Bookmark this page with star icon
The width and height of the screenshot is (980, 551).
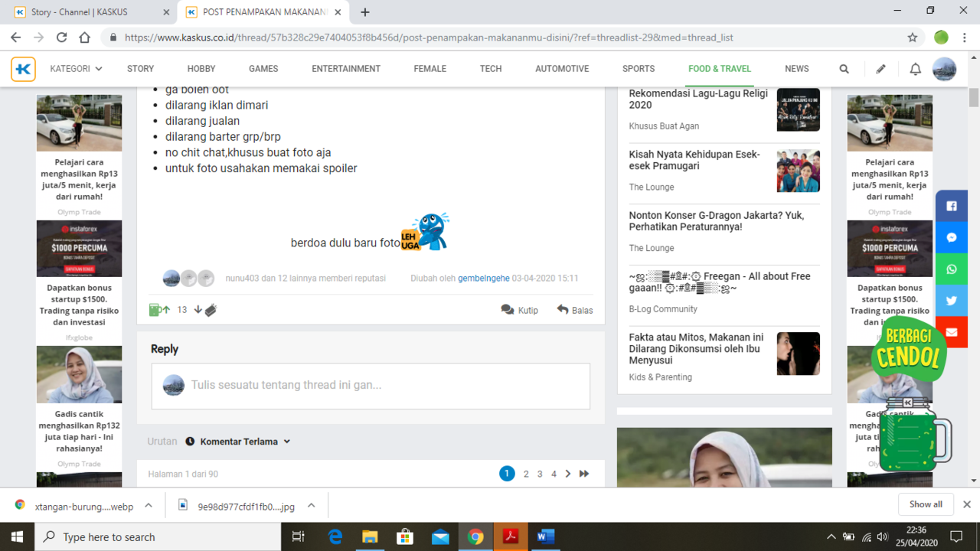click(913, 37)
